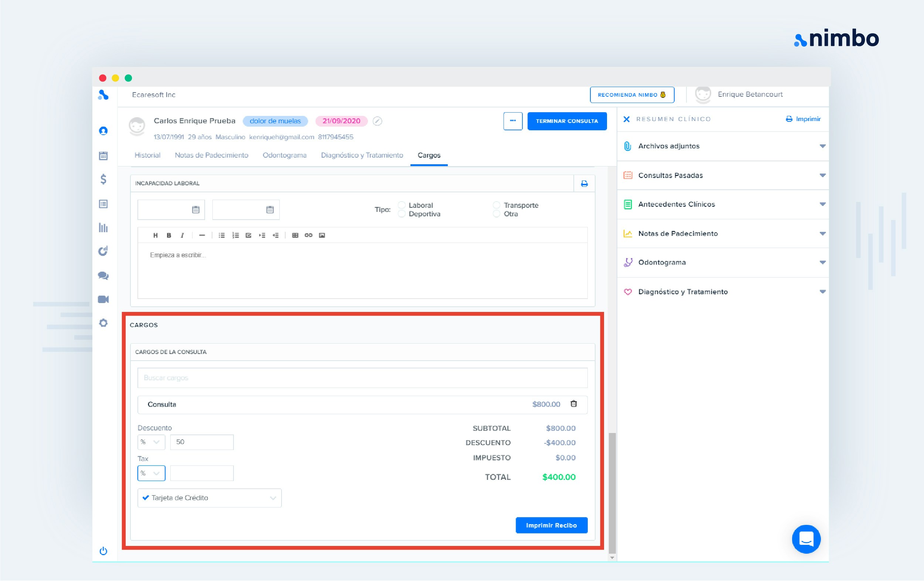Click the Terminar Consulta button

[x=567, y=121]
